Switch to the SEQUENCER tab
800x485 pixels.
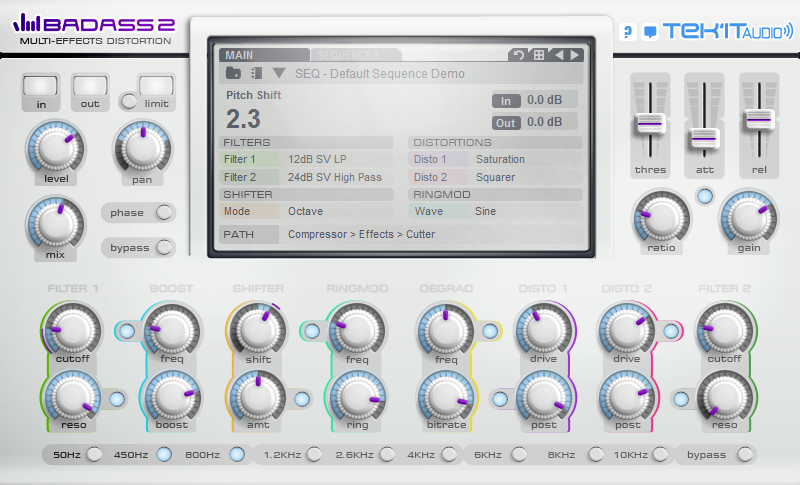click(x=355, y=55)
